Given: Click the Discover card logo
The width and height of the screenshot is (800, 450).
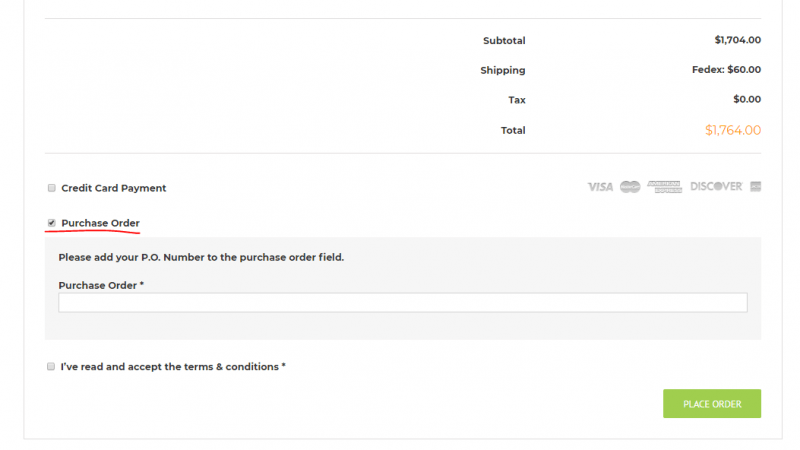Looking at the screenshot, I should coord(716,186).
